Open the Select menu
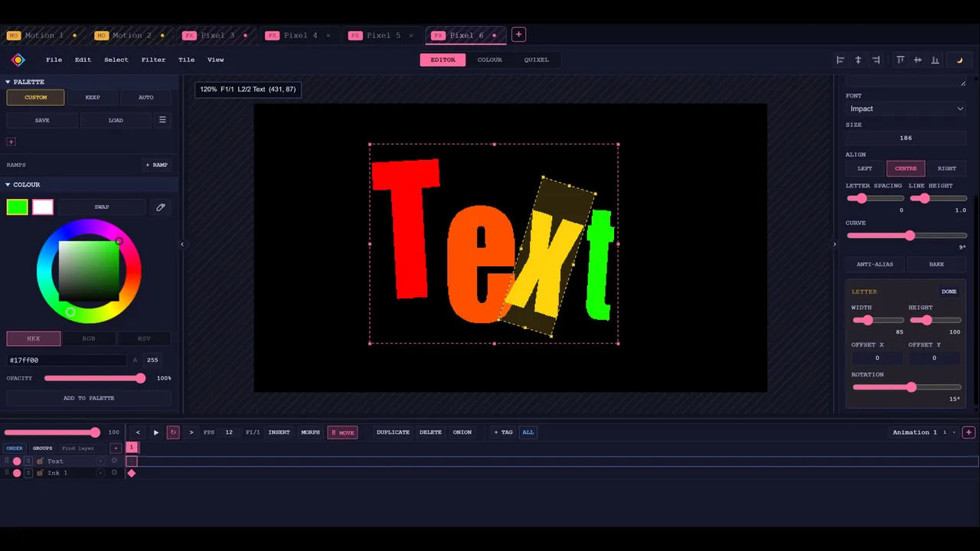The height and width of the screenshot is (551, 980). click(116, 60)
